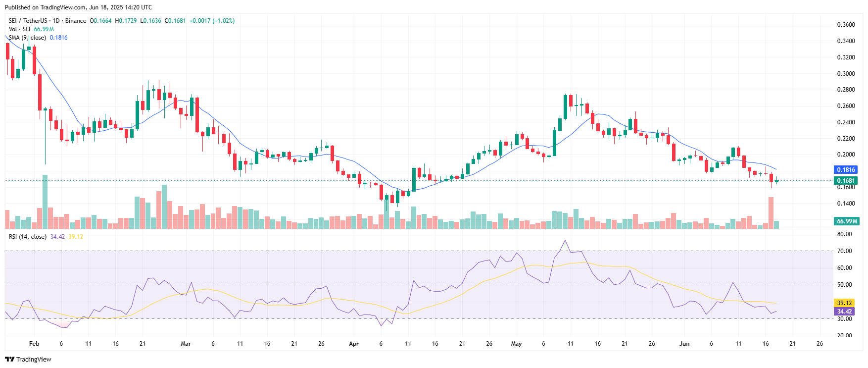Select the SMA (9, close) indicator legend

(27, 38)
